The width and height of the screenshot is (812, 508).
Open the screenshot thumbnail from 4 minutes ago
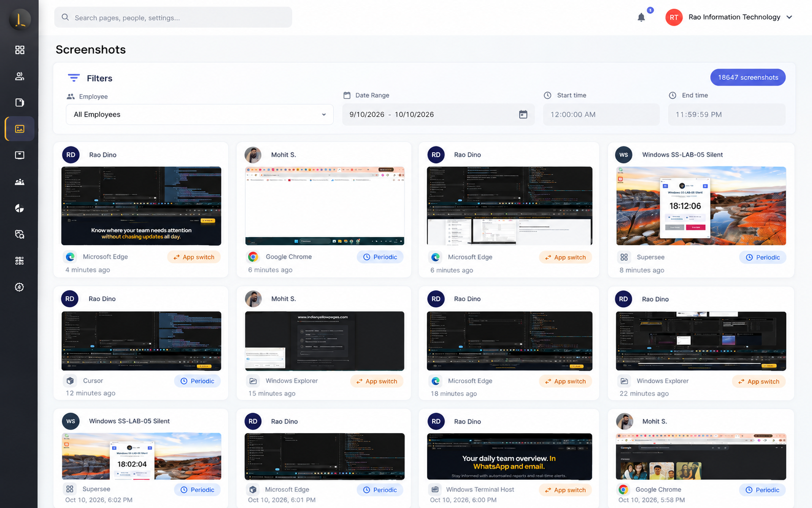click(x=141, y=206)
